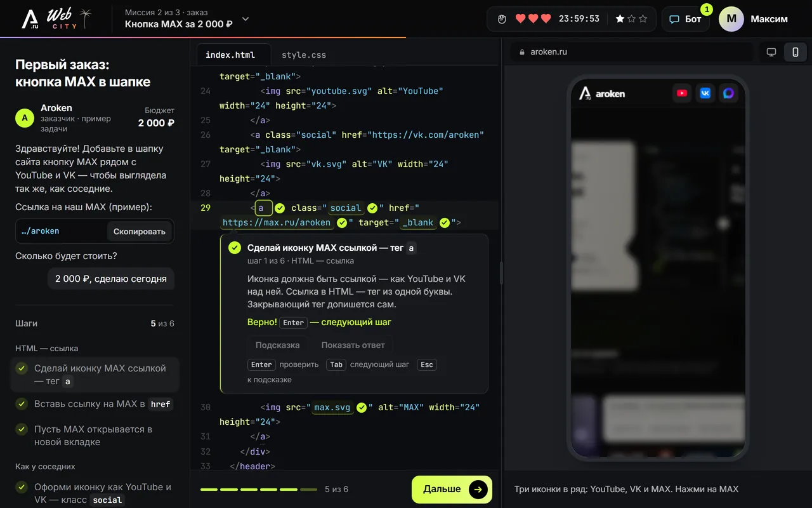Click the MAX icon in the phone preview
The height and width of the screenshot is (508, 812).
coord(729,93)
